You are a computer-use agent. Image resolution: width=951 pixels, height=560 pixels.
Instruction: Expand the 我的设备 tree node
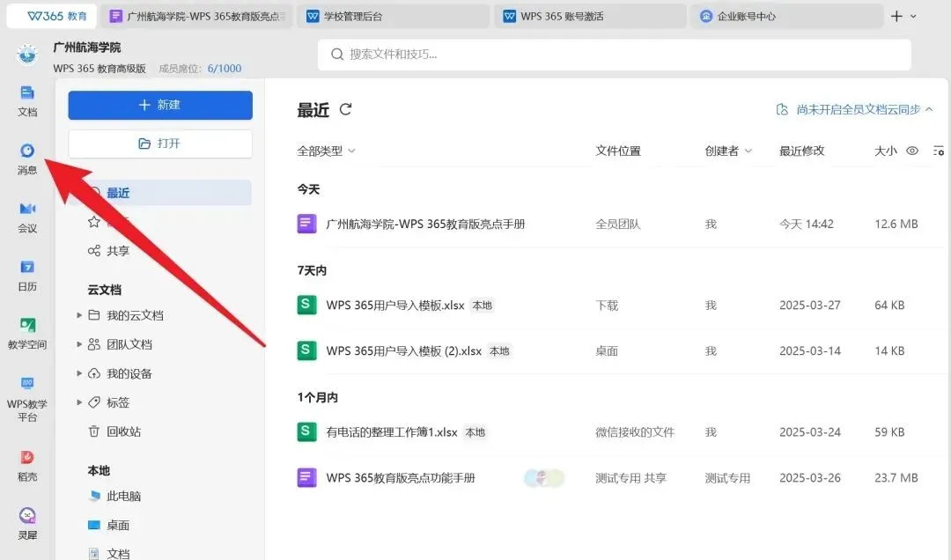[x=79, y=373]
